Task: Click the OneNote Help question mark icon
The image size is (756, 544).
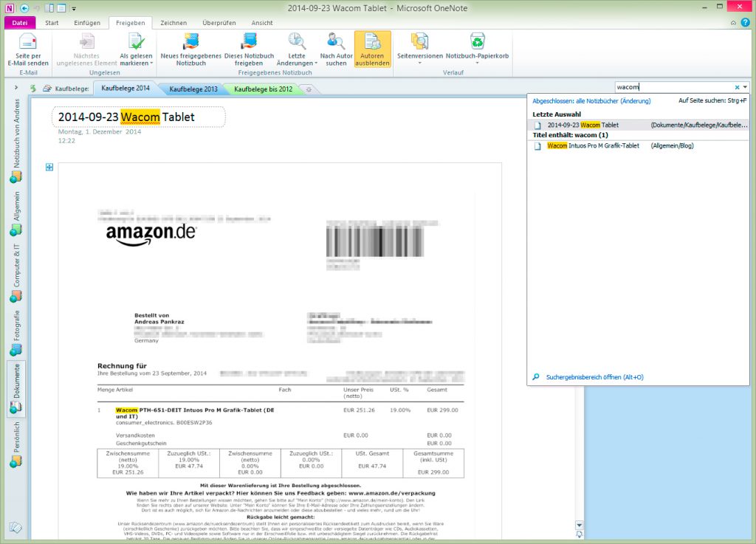Action: pos(745,22)
